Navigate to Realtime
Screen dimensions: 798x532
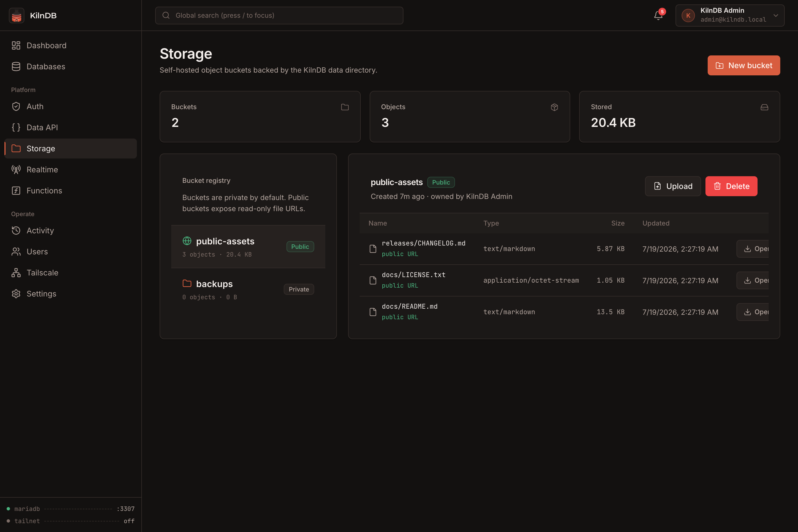click(x=71, y=170)
